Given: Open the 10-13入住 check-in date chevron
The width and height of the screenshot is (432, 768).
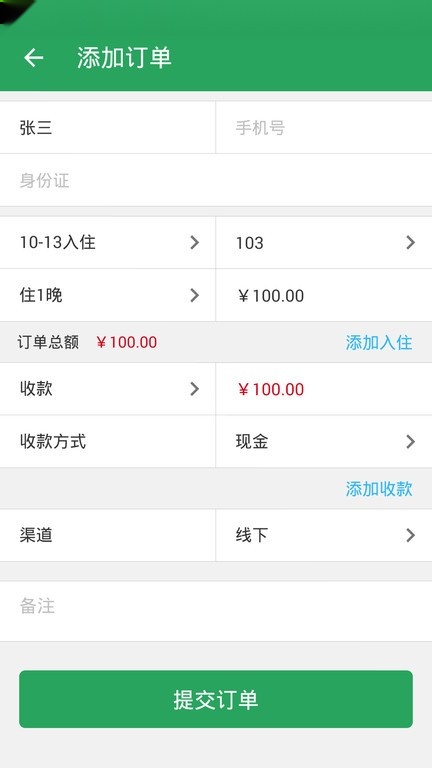Looking at the screenshot, I should [194, 242].
